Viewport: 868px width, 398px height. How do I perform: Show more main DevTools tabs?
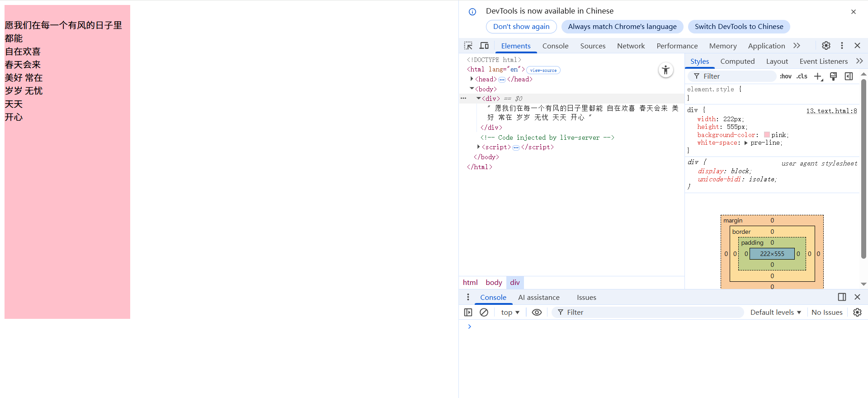797,46
